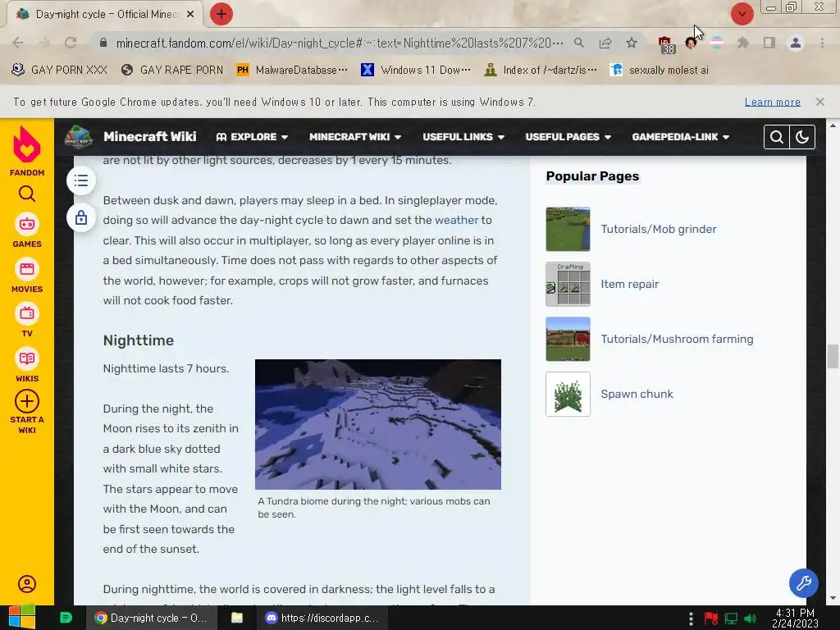This screenshot has width=840, height=630.
Task: Open the Chrome profile avatar
Action: (x=796, y=43)
